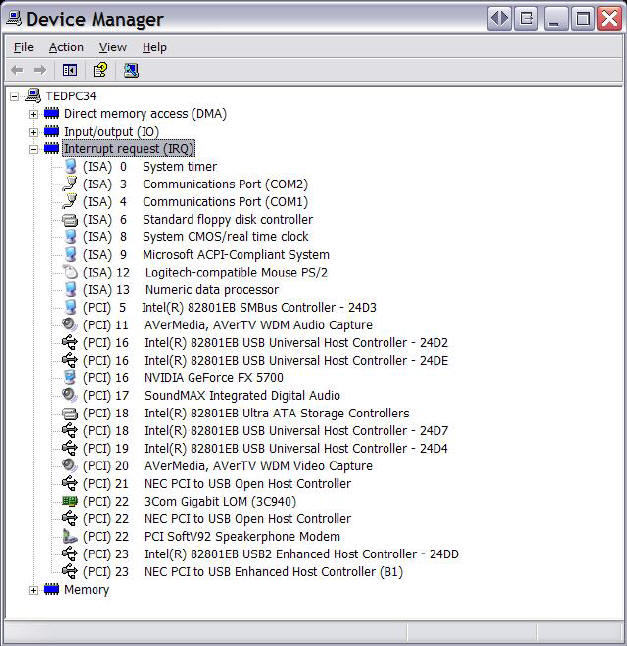Click the Back arrow toolbar button

(x=17, y=70)
